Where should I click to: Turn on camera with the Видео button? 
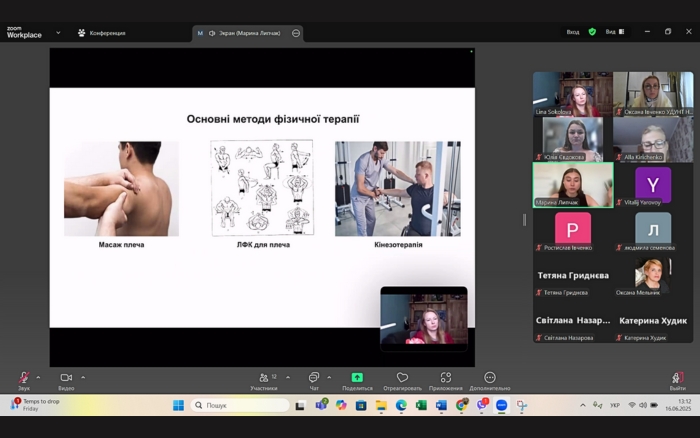(x=66, y=379)
